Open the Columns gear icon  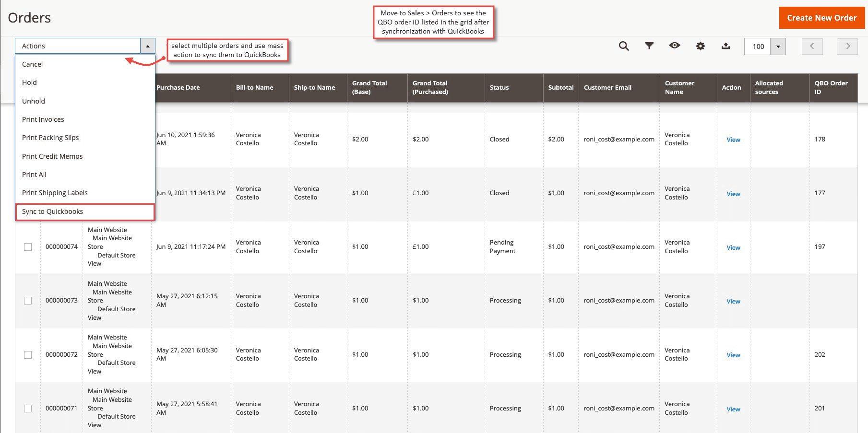701,46
